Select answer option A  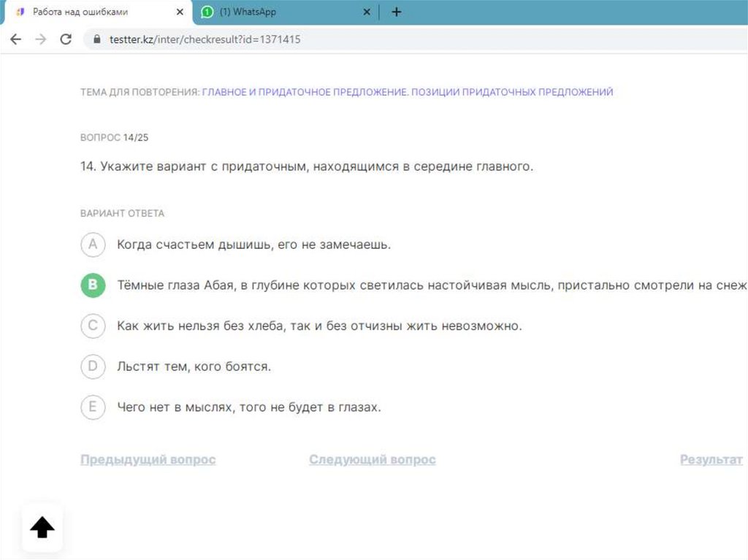tap(93, 245)
